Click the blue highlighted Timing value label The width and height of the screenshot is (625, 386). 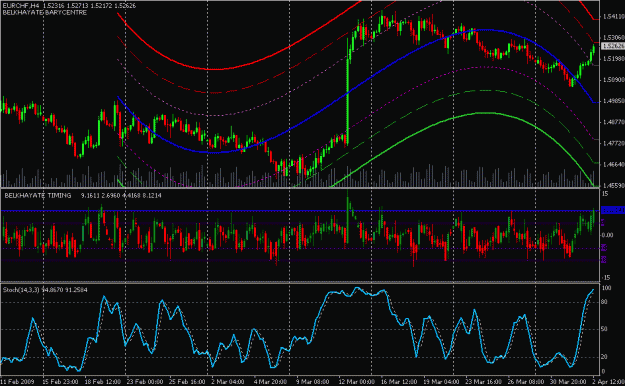613,210
